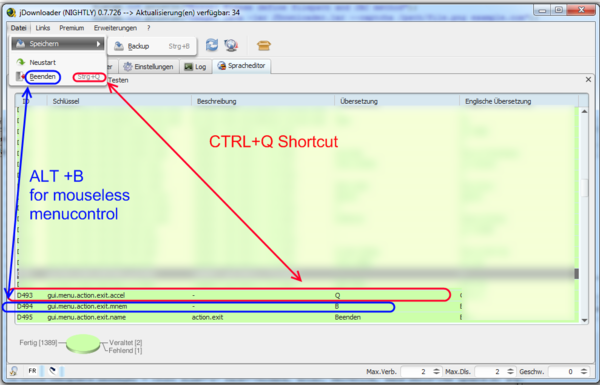Click the Geschw. stepper arrows
Screen dimensions: 600x385
click(584, 371)
